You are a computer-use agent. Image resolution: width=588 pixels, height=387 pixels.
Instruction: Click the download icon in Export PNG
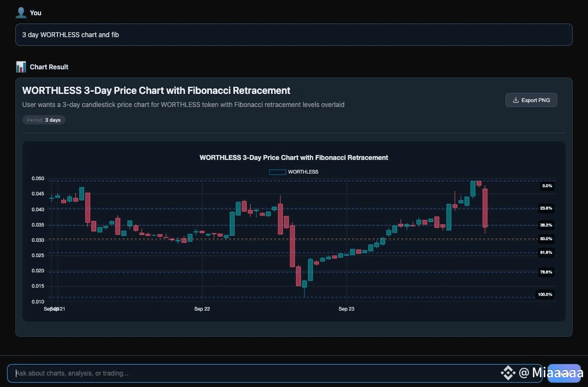point(516,100)
